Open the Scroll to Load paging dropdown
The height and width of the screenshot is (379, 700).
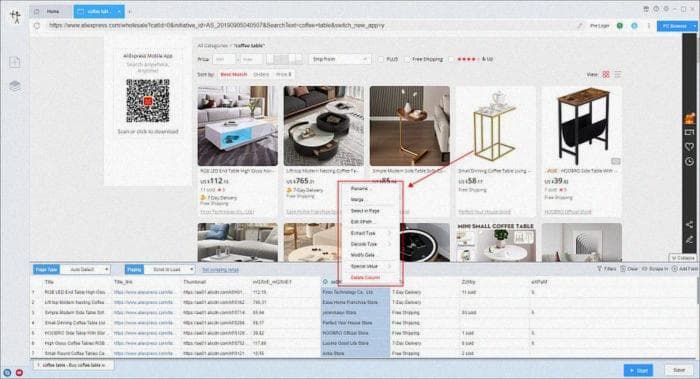click(172, 270)
